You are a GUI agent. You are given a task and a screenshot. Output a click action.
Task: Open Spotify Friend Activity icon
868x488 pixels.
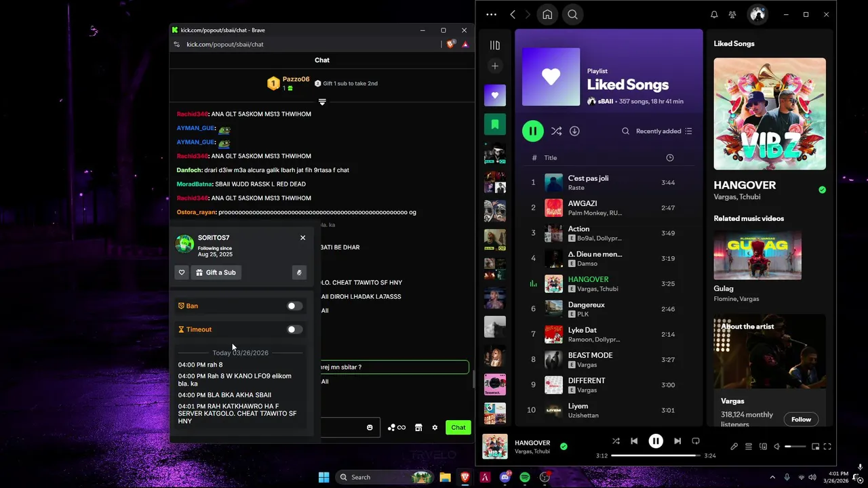tap(732, 14)
